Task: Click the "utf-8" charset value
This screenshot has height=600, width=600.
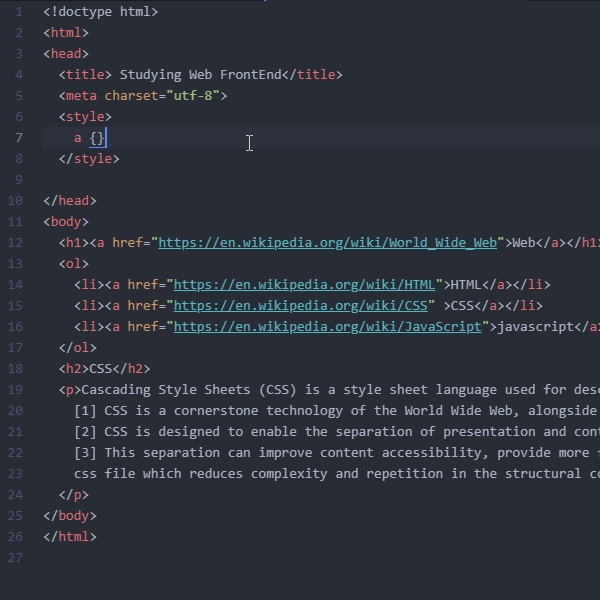Action: tap(193, 96)
